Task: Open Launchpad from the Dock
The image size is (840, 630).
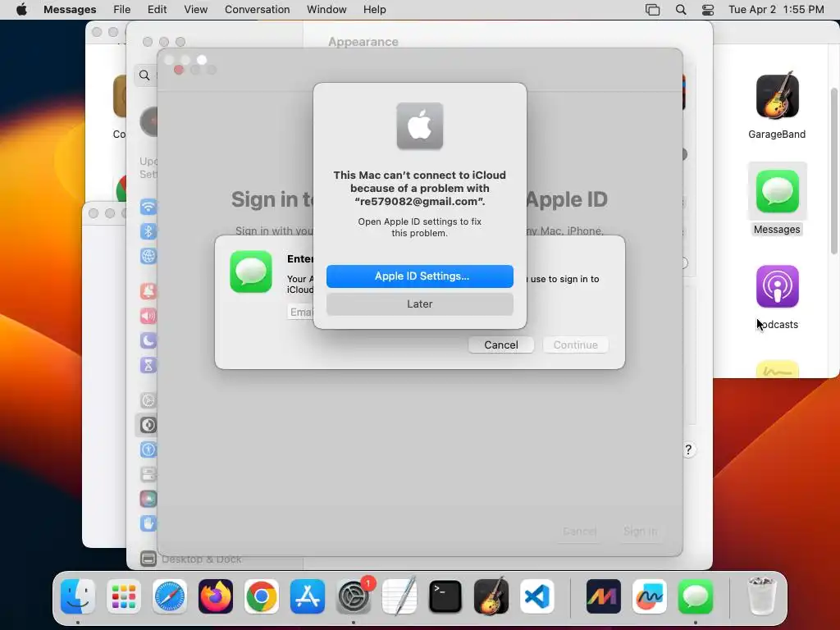Action: [x=124, y=596]
